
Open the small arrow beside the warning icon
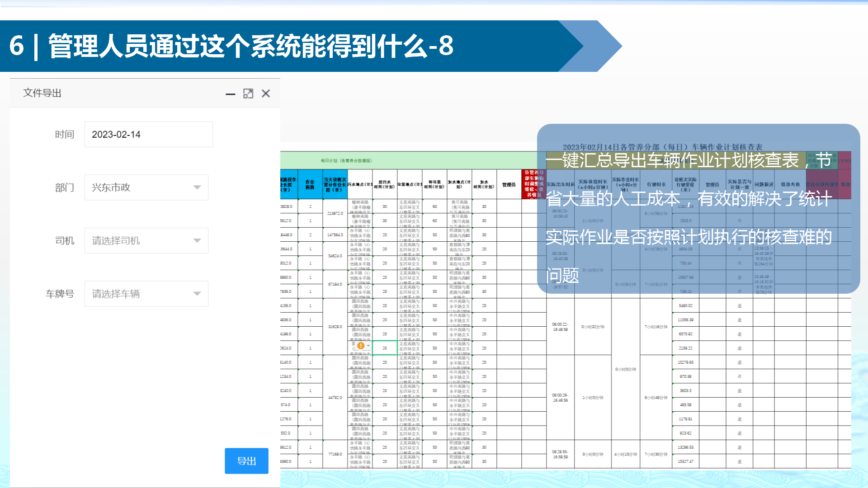pos(368,346)
